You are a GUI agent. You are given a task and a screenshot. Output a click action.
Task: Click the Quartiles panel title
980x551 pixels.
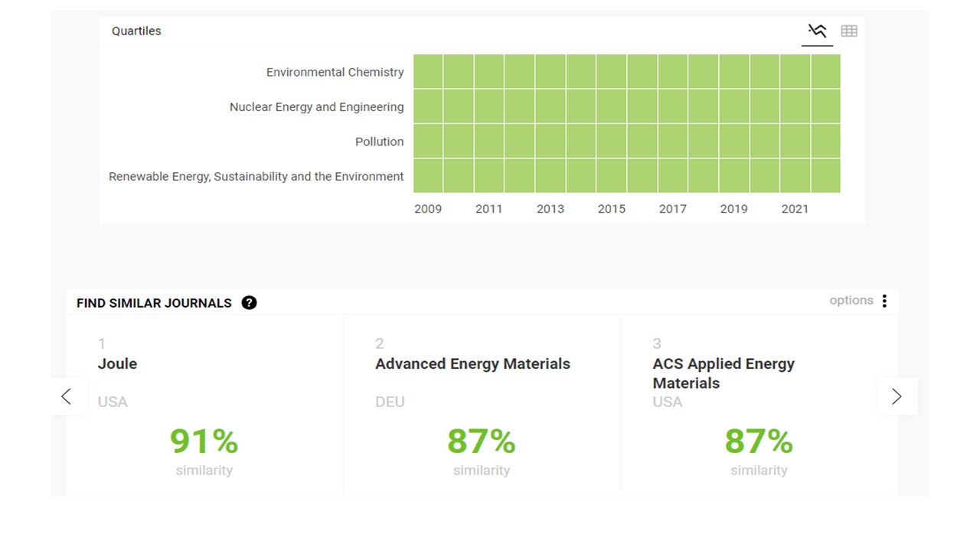136,31
